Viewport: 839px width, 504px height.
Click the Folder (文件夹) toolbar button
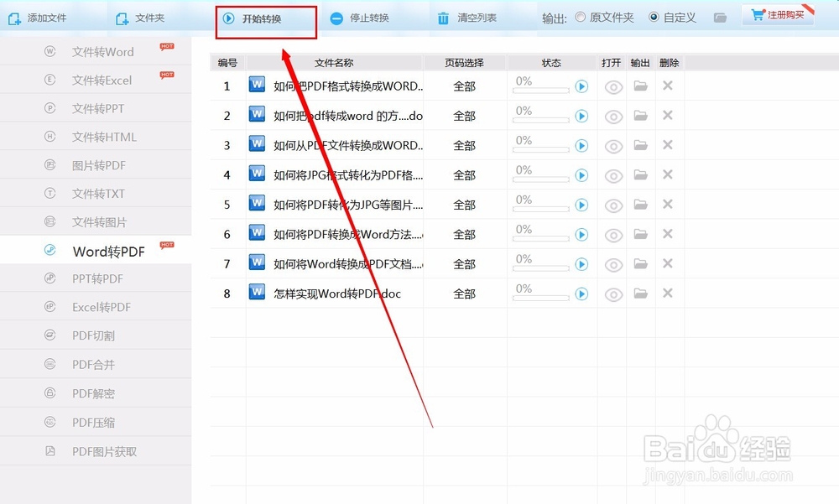coord(140,18)
